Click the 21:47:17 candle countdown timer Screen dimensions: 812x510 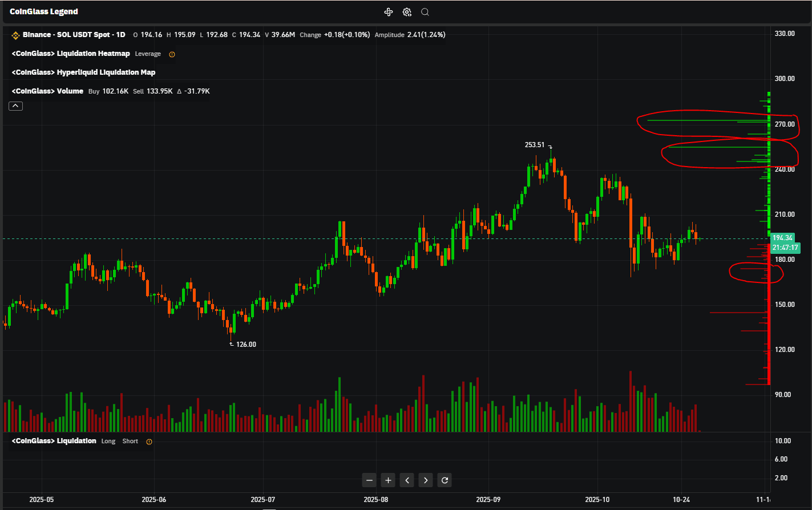click(785, 248)
